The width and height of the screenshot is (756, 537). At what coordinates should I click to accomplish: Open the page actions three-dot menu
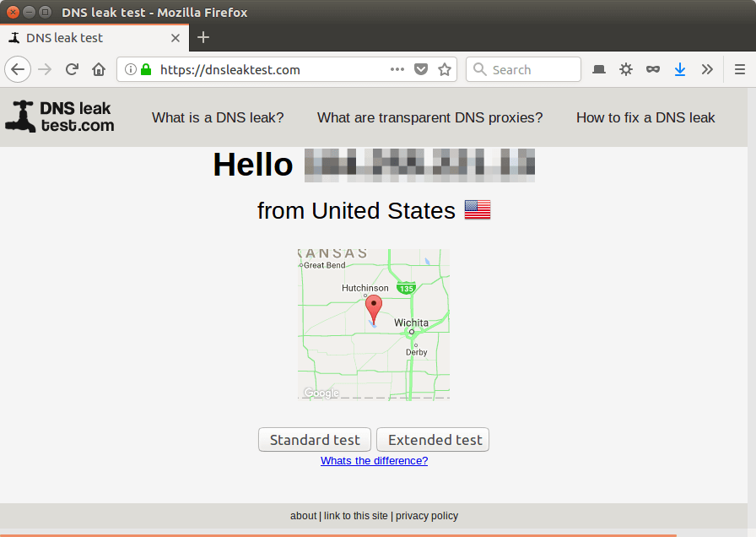click(397, 69)
